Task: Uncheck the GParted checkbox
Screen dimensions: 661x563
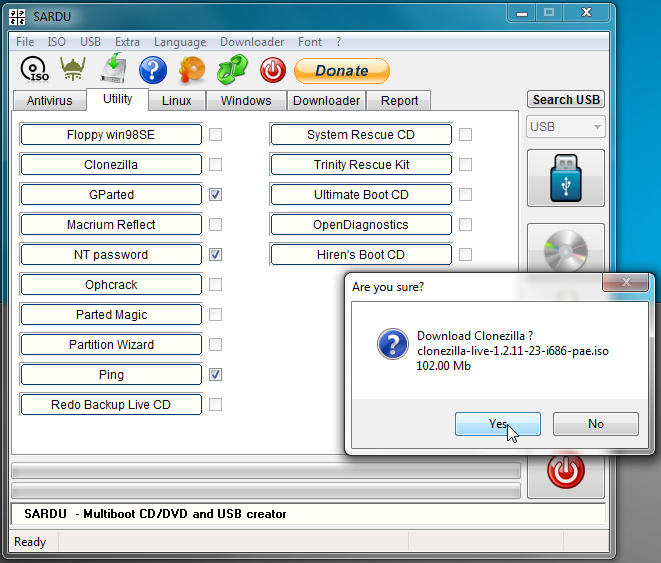Action: 215,195
